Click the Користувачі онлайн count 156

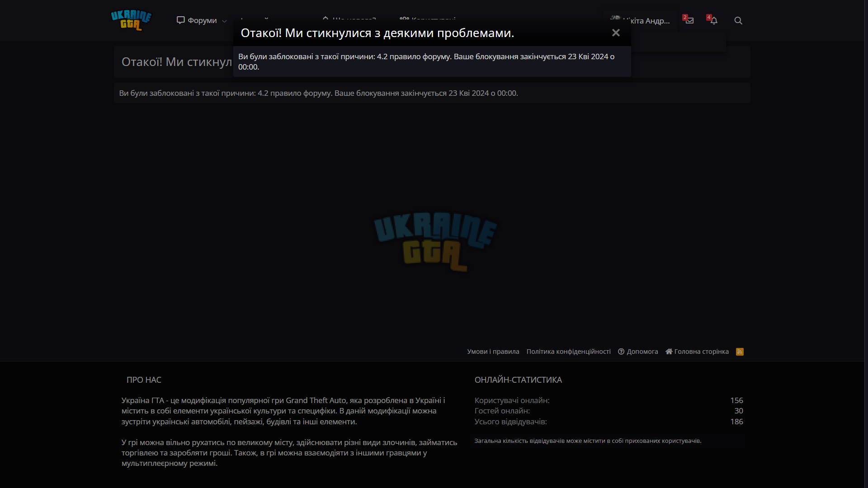[736, 400]
